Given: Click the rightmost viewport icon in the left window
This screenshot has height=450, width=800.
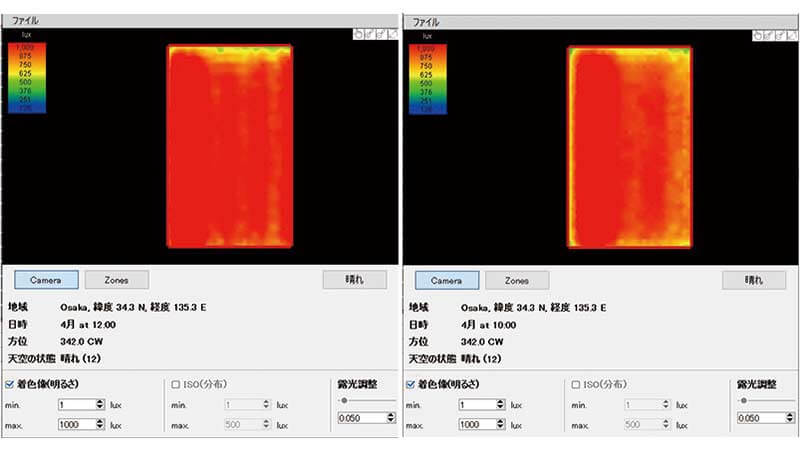Looking at the screenshot, I should (x=393, y=34).
